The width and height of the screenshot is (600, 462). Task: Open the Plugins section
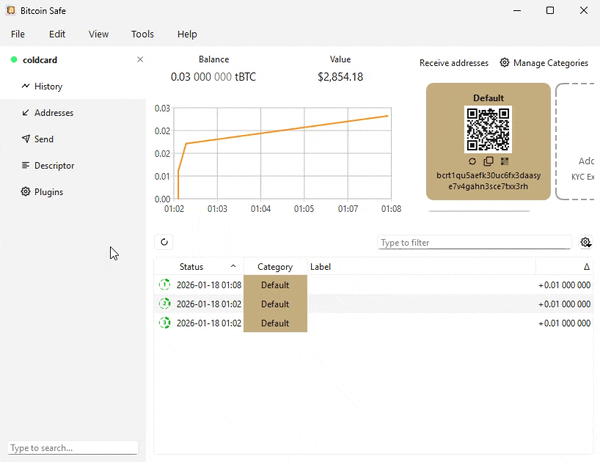click(x=73, y=192)
